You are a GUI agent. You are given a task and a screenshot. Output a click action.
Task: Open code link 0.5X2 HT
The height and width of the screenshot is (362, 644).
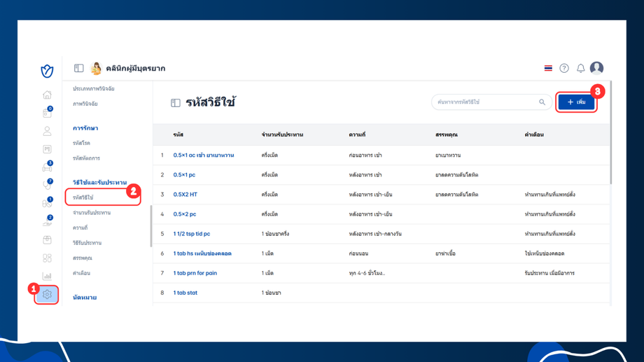(185, 195)
